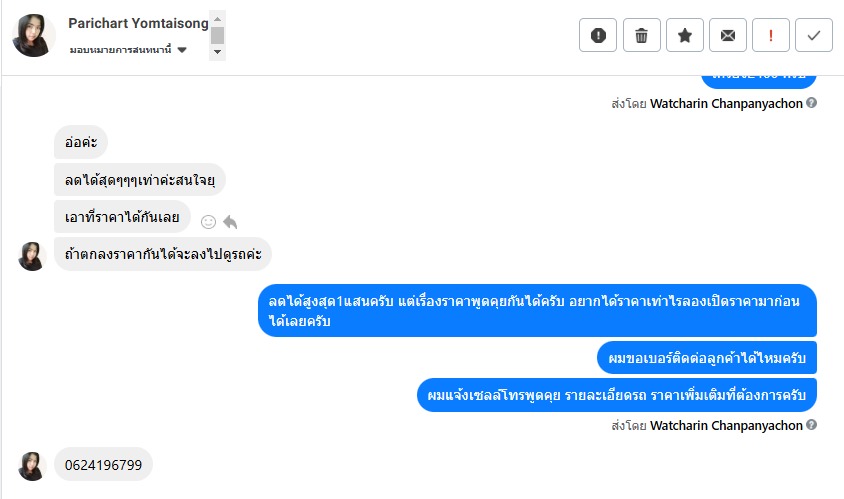The height and width of the screenshot is (499, 844).
Task: Click the Parichart Yomtaisong contact name
Action: (139, 22)
